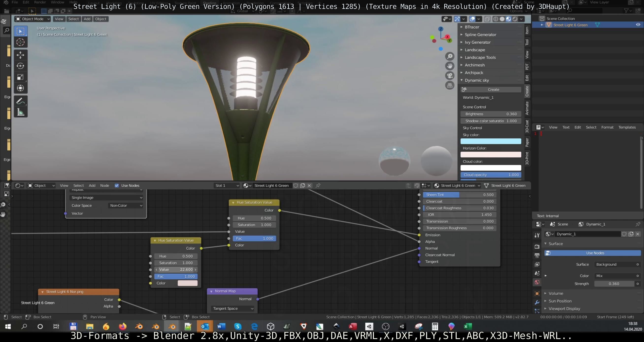Click the Horizon Color swatch

coord(491,154)
